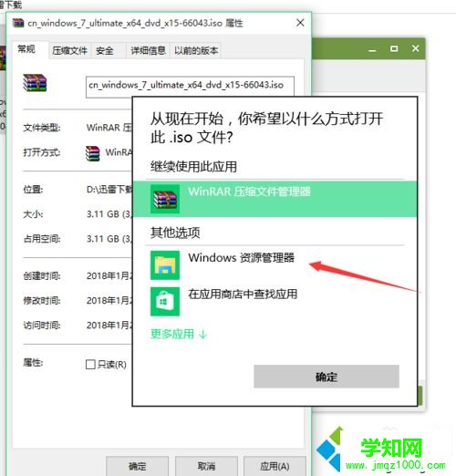This screenshot has height=476, width=456.
Task: Click 应用(A) button in properties window
Action: pos(275,466)
